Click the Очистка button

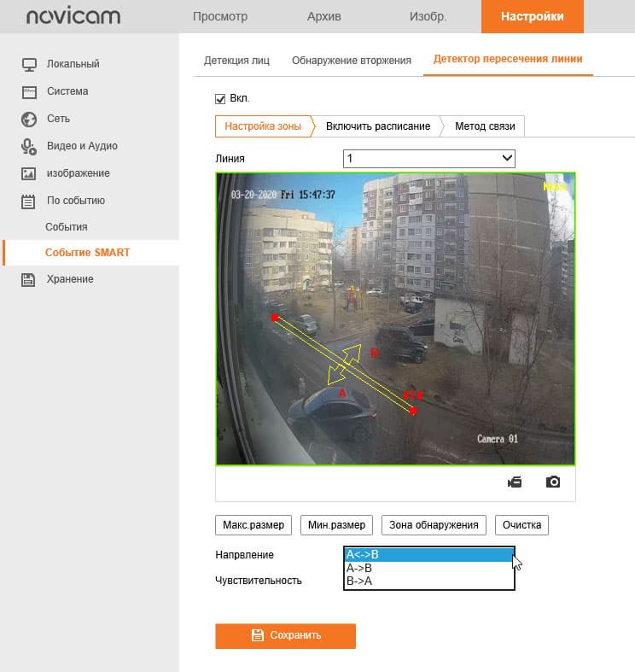click(521, 525)
